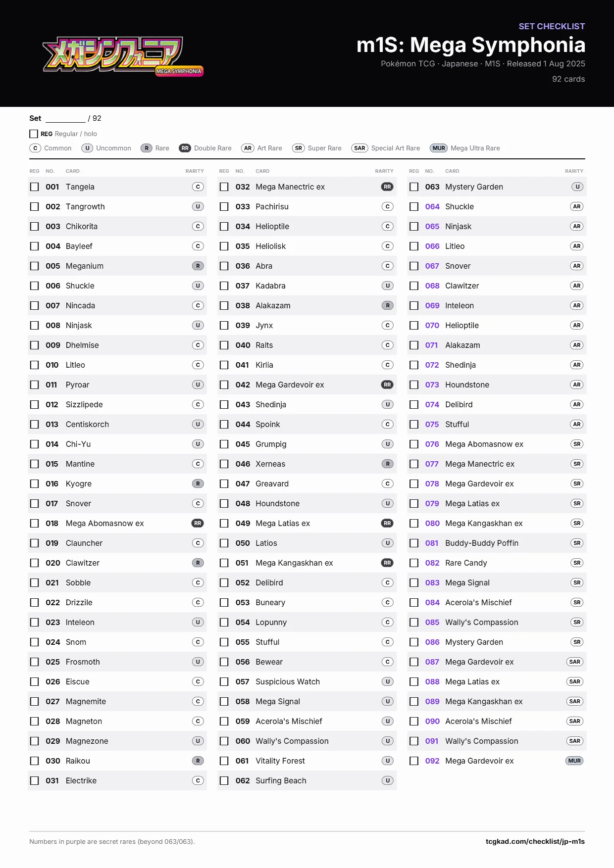Image resolution: width=614 pixels, height=868 pixels.
Task: Click the Mega Symphonia set logo
Action: [123, 55]
